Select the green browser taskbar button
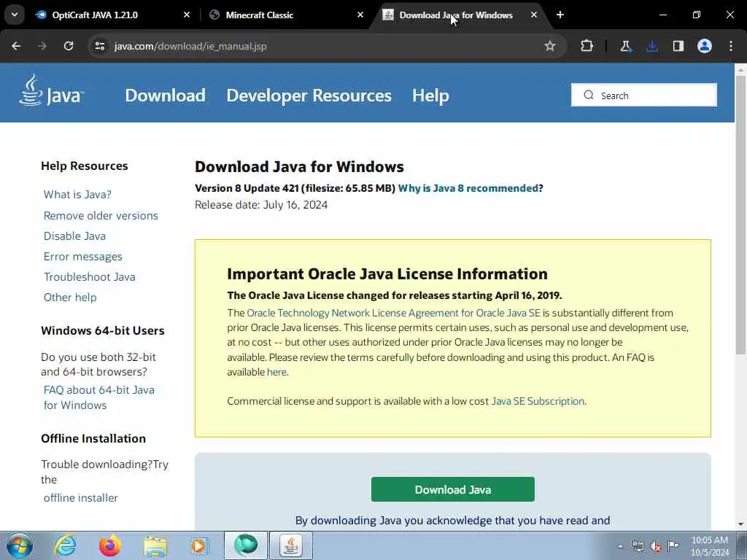Image resolution: width=747 pixels, height=560 pixels. [246, 545]
